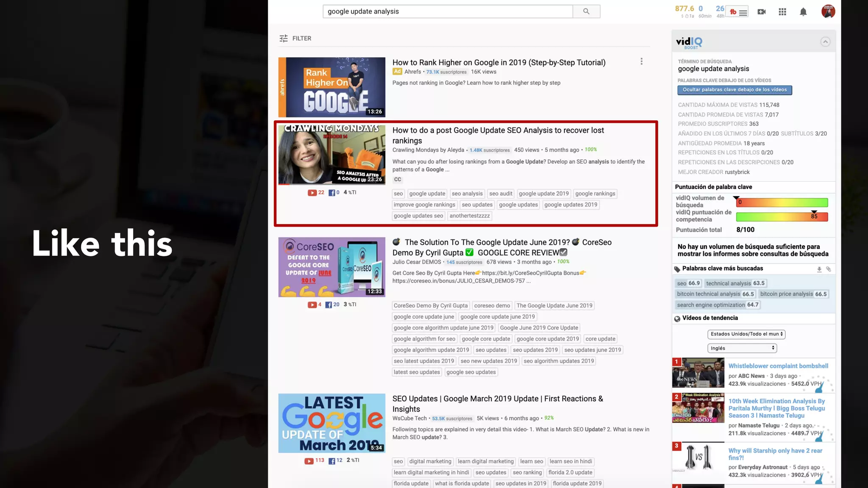
Task: Click the CC captions badge
Action: [397, 180]
